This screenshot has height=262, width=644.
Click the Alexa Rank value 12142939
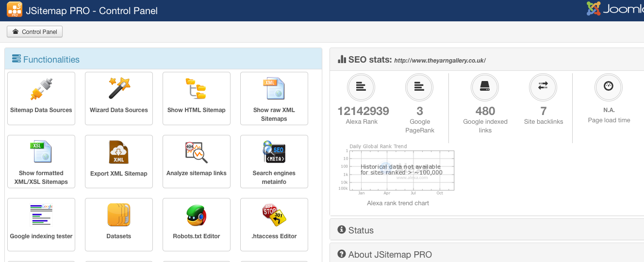tap(363, 111)
